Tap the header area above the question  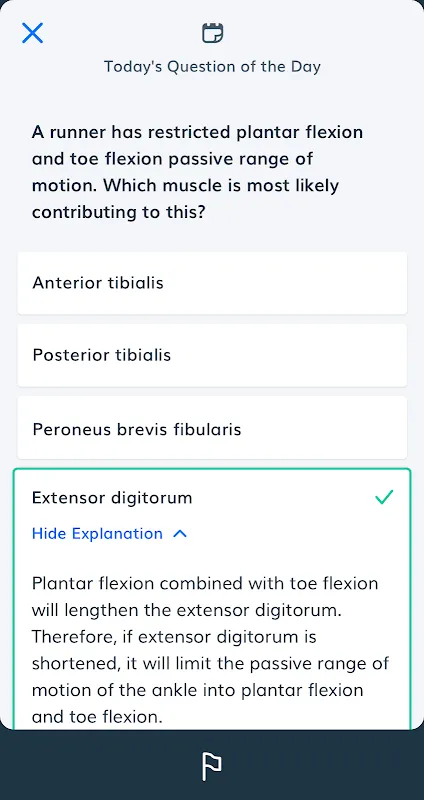click(212, 48)
